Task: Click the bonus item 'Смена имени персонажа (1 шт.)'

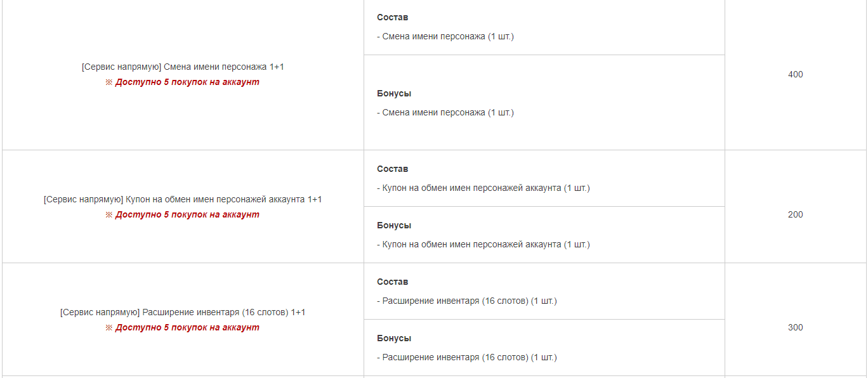Action: [445, 112]
